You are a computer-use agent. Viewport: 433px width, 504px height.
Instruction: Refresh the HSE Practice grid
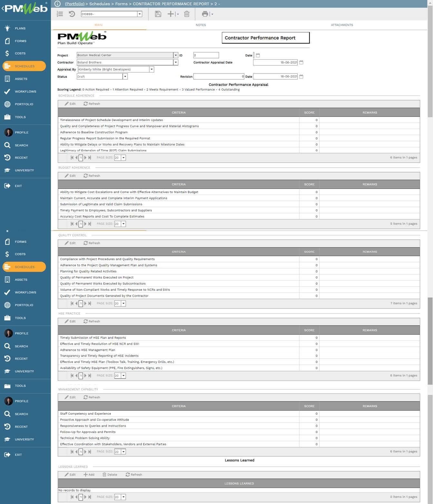tap(92, 321)
